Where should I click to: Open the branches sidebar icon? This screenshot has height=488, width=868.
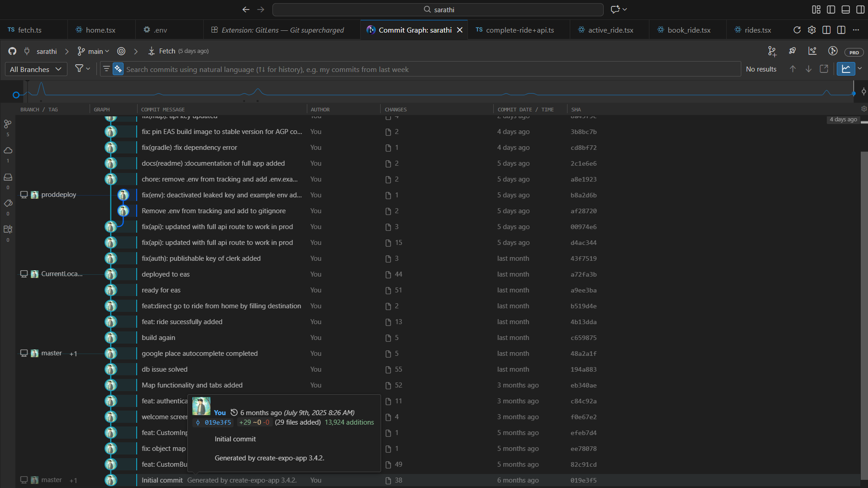(x=8, y=124)
